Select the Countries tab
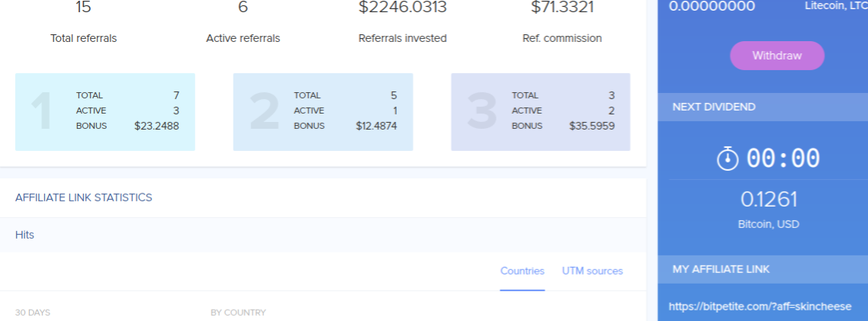Image resolution: width=868 pixels, height=321 pixels. click(522, 271)
